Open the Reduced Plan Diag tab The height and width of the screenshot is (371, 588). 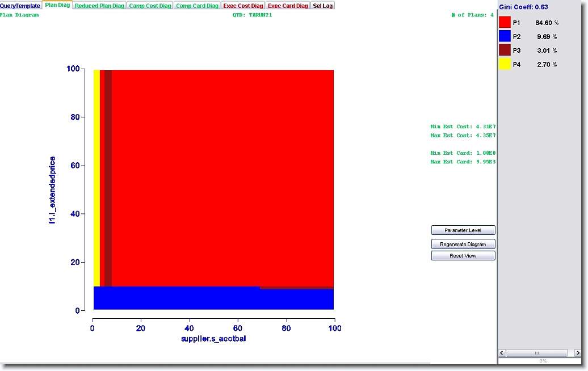click(x=99, y=6)
